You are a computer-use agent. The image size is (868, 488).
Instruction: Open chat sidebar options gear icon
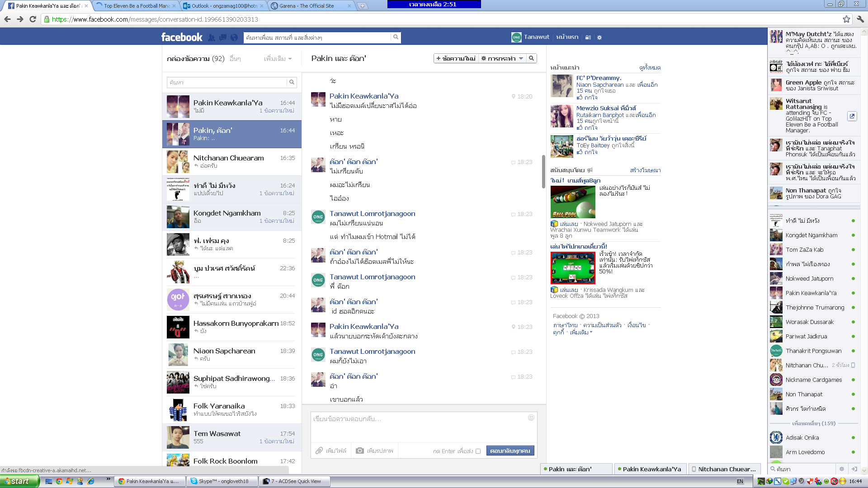842,469
